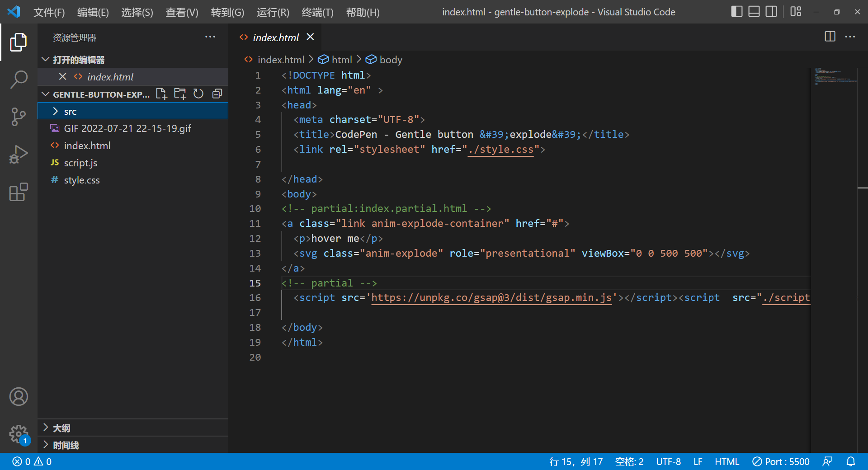The height and width of the screenshot is (470, 868).
Task: Open the Source Control view
Action: coord(19,117)
